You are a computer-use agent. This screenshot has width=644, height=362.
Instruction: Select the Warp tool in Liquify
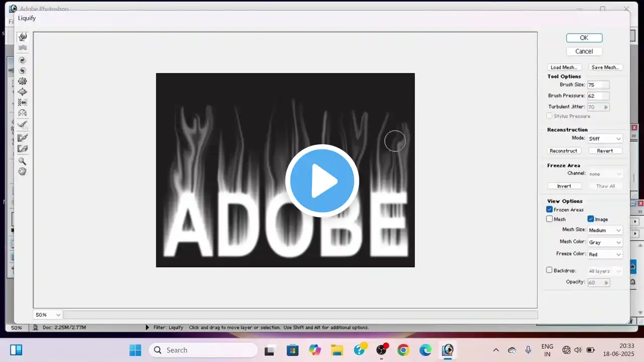coord(22,37)
